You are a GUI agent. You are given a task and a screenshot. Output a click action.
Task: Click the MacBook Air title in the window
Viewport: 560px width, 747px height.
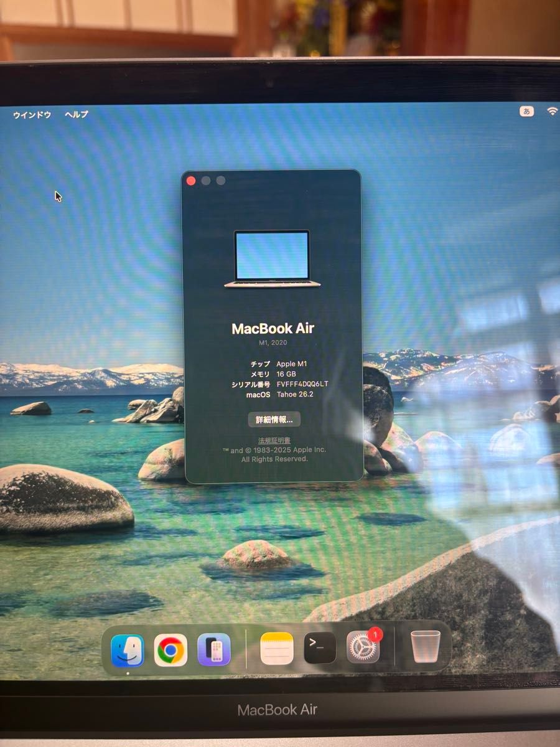click(274, 327)
